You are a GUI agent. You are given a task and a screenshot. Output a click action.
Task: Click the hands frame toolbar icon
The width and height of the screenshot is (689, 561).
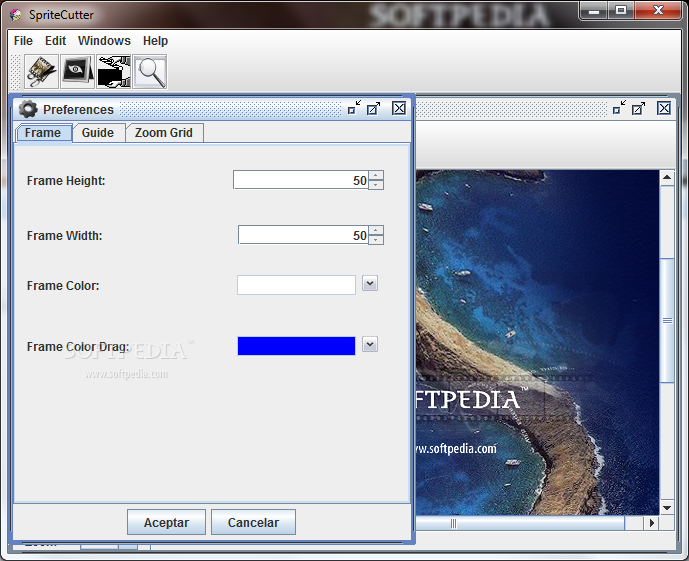point(113,72)
